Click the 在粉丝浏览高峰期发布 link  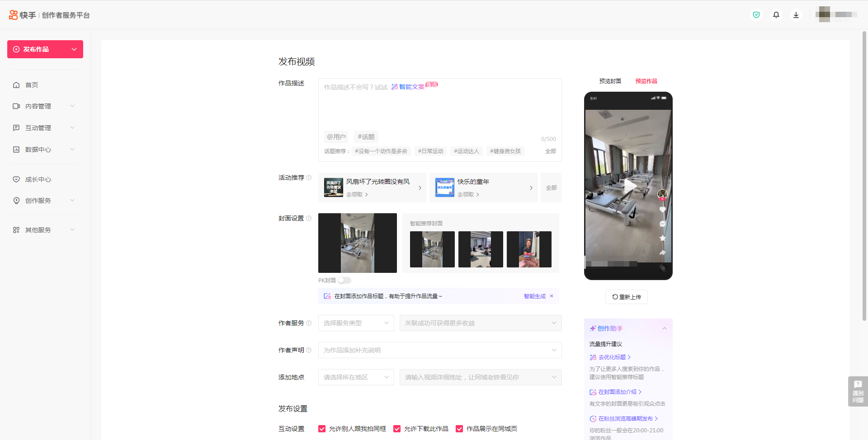625,419
